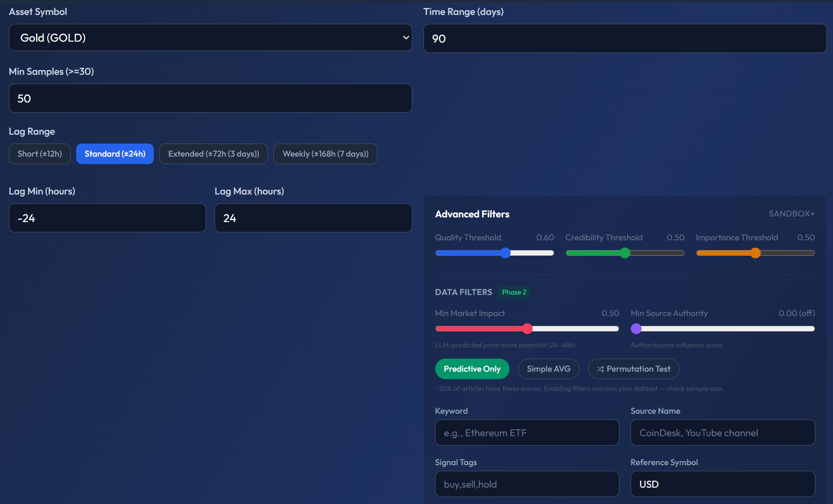Disable the Predictive Only filter
The height and width of the screenshot is (504, 833).
[472, 368]
